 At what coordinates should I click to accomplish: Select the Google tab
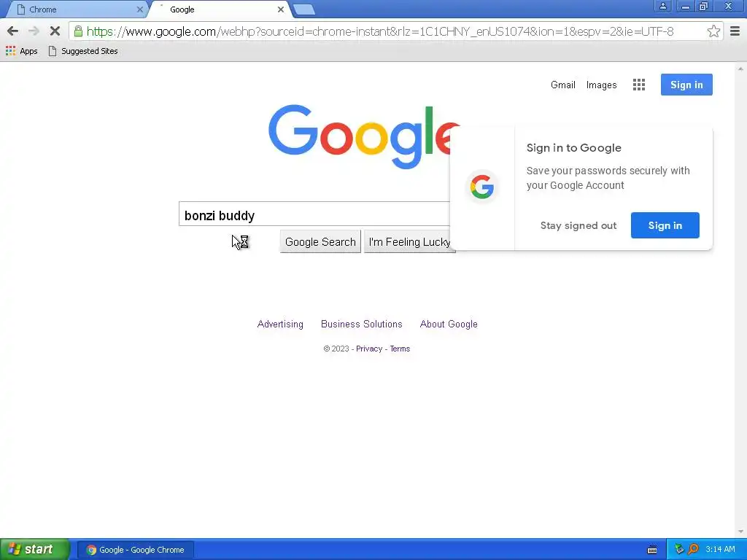(219, 9)
